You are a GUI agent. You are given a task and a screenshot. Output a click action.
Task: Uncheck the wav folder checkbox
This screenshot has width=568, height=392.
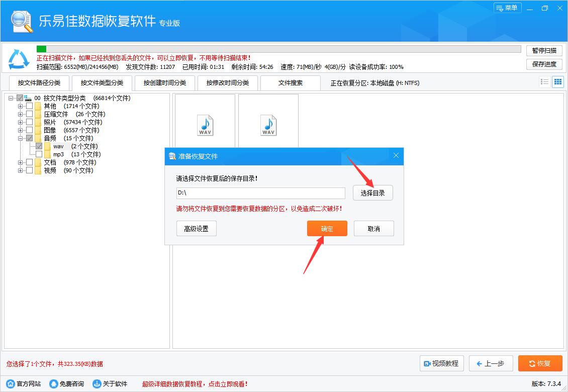pos(39,146)
